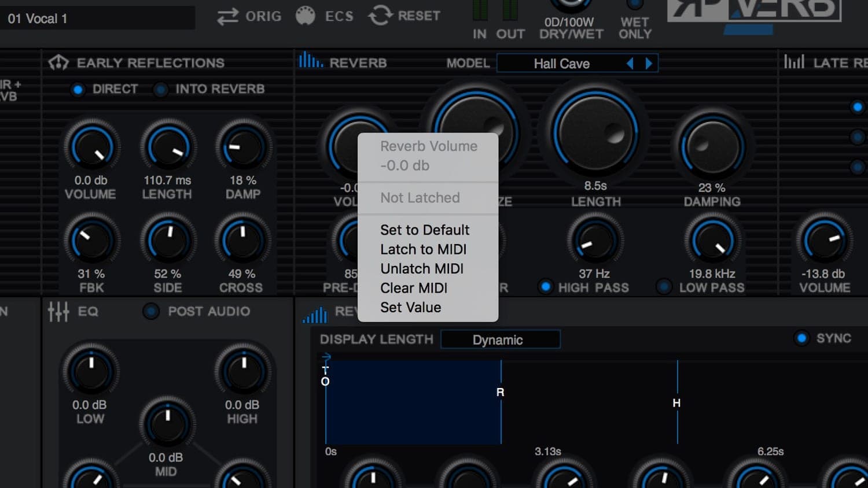868x488 pixels.
Task: Click the Late Reflections section bars icon
Action: (x=794, y=61)
